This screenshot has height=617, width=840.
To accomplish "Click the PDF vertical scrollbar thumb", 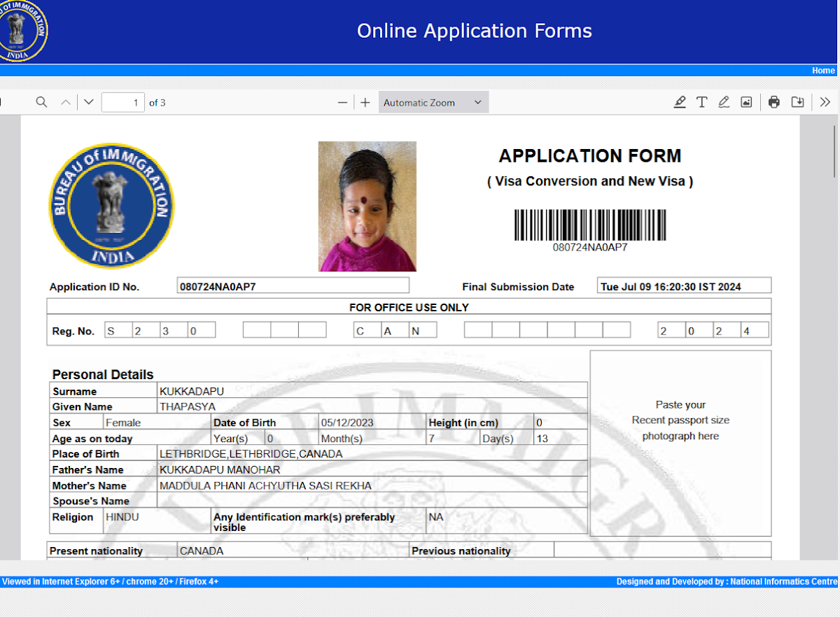I will (834, 151).
